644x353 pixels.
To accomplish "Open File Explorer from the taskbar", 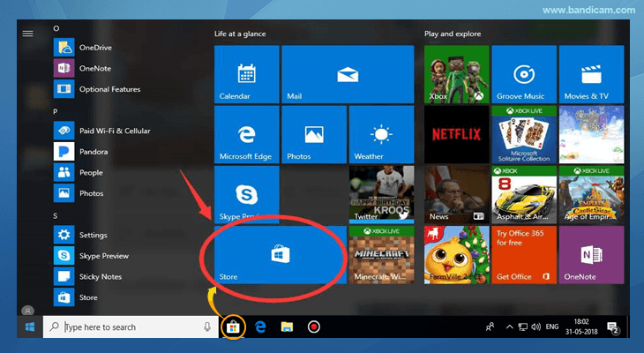I will click(287, 327).
